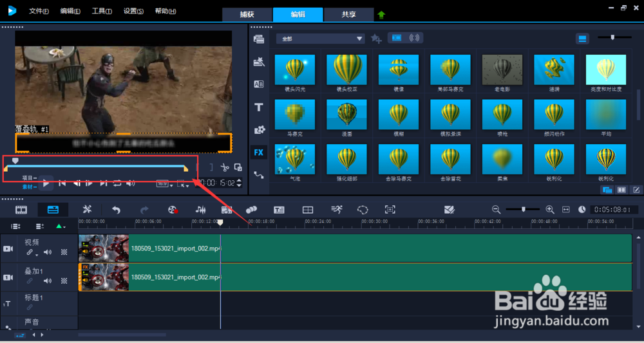This screenshot has width=644, height=343.
Task: Click the 3D Title Editor icon
Action: [450, 210]
